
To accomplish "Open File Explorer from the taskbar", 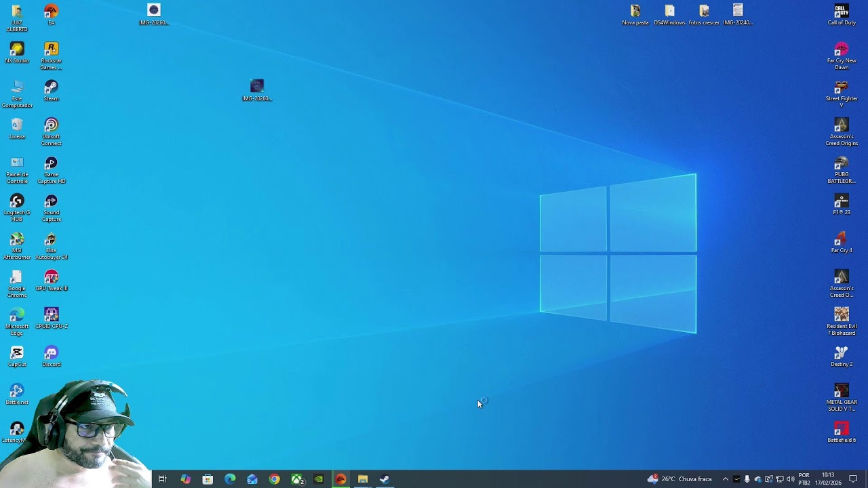I will click(x=363, y=479).
